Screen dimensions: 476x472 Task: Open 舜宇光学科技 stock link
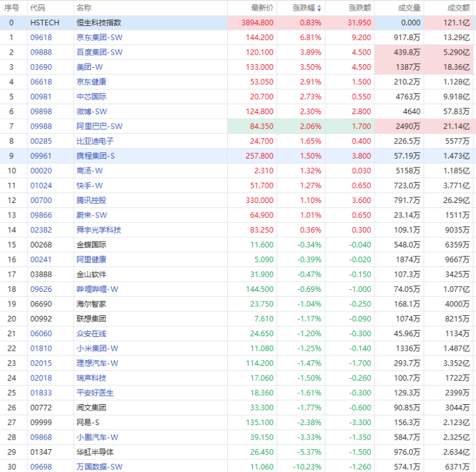98,230
